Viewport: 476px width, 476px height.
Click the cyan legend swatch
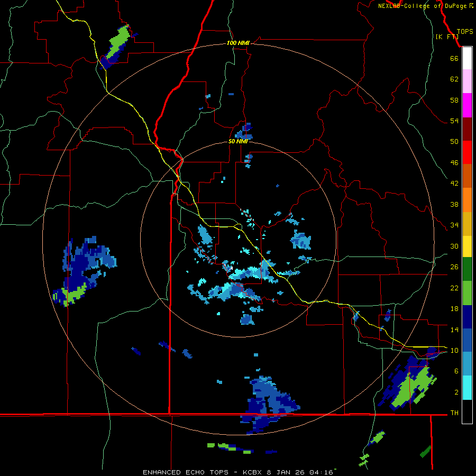(x=467, y=388)
